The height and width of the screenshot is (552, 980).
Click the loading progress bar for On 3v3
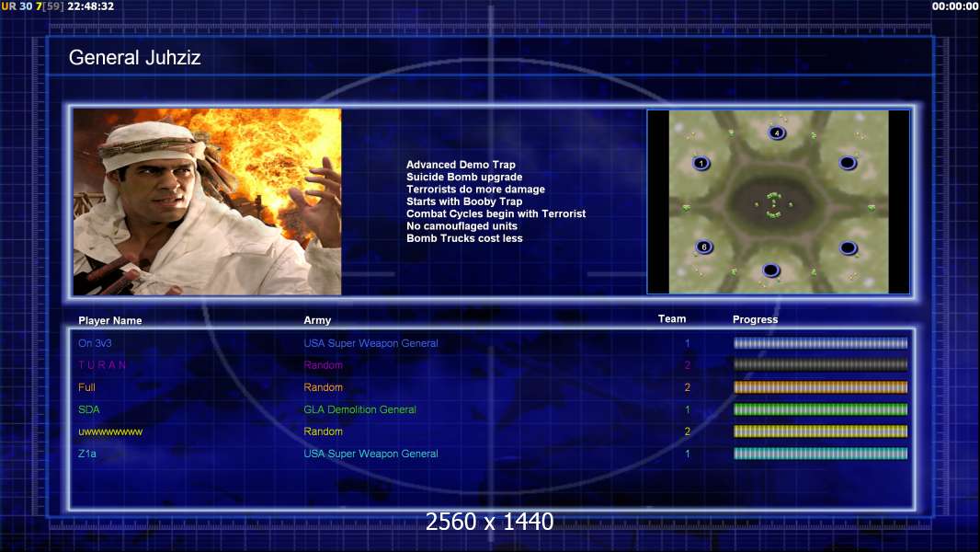coord(820,343)
